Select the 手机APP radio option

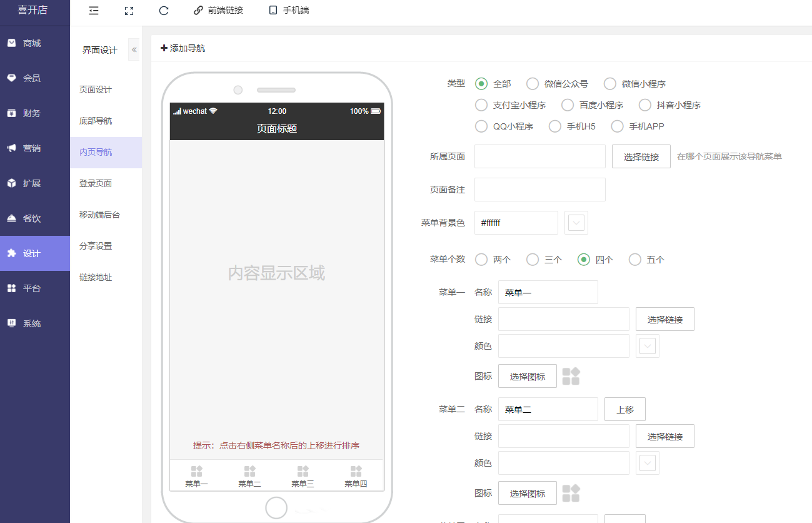point(618,126)
